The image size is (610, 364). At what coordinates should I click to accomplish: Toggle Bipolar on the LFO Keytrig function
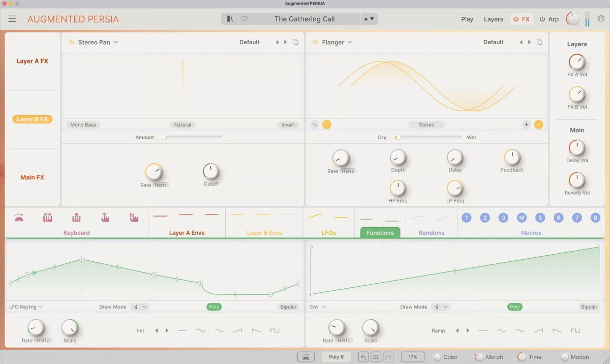point(288,307)
